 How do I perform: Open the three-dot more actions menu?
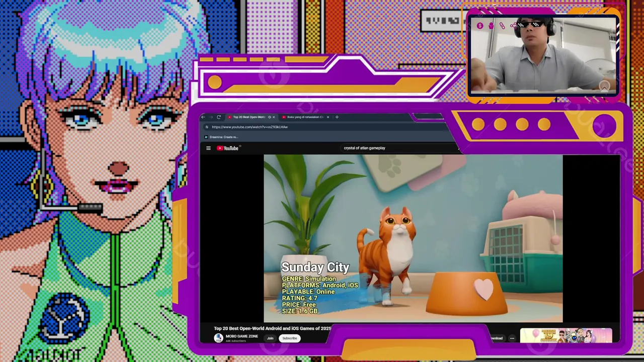point(512,338)
